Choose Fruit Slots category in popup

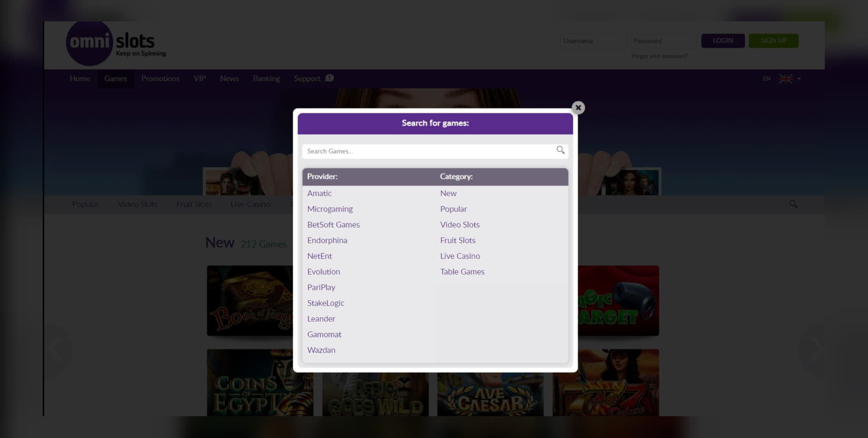pyautogui.click(x=457, y=240)
